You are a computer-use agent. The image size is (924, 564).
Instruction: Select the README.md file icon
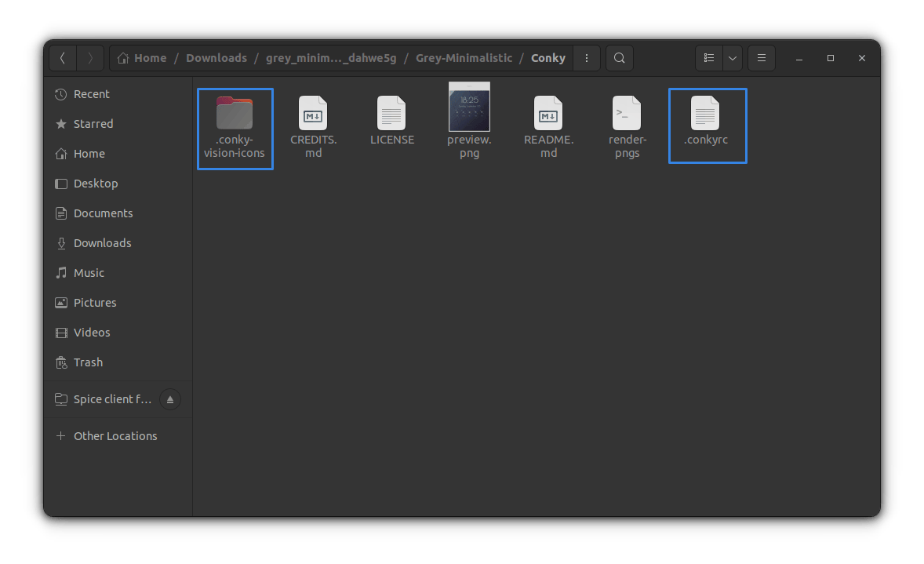(548, 115)
